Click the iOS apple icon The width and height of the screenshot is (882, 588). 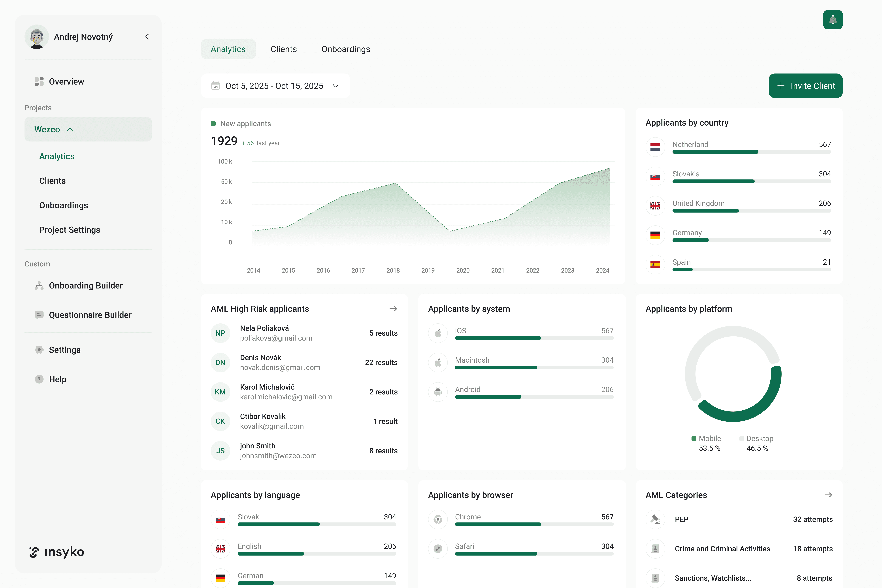[x=438, y=333]
